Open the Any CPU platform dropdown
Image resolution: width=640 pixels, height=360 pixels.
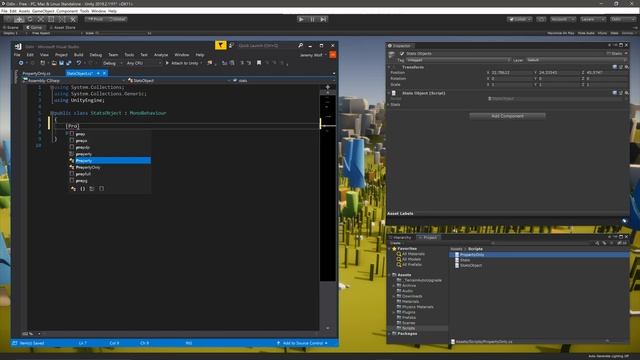point(144,63)
